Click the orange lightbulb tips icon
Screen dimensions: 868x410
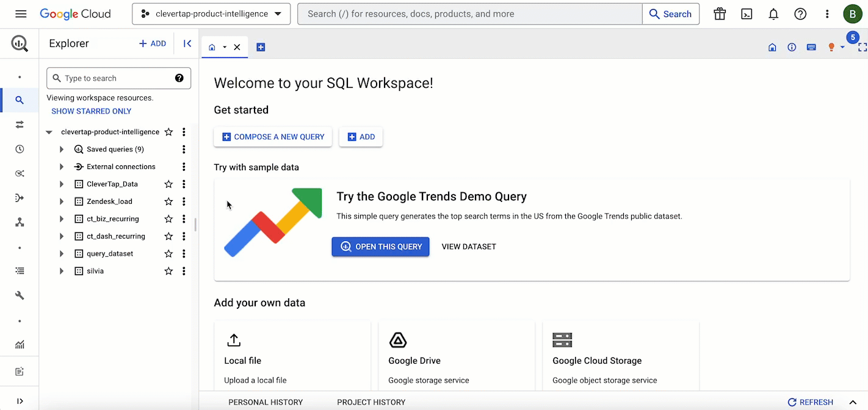tap(831, 47)
